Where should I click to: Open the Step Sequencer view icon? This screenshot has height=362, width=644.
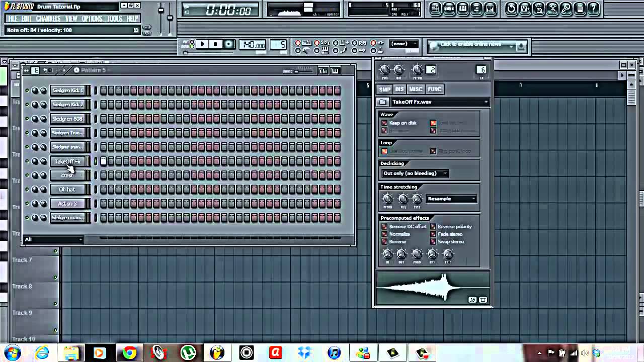pyautogui.click(x=449, y=8)
